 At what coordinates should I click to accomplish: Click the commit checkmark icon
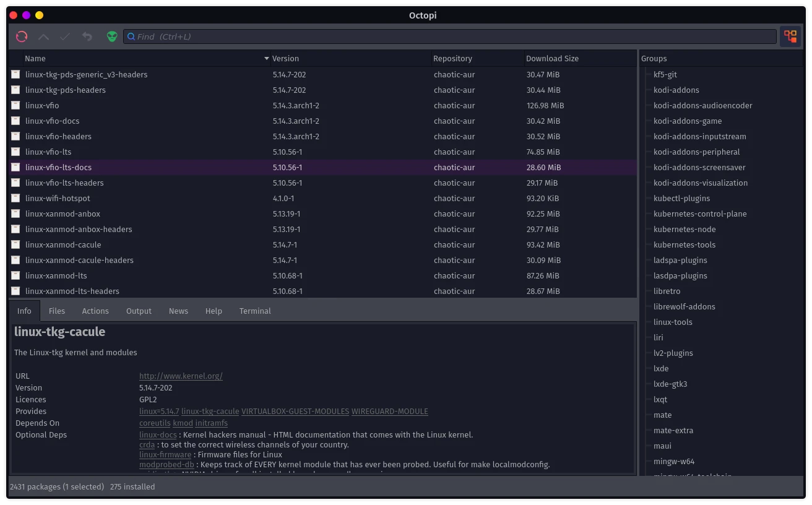tap(65, 37)
